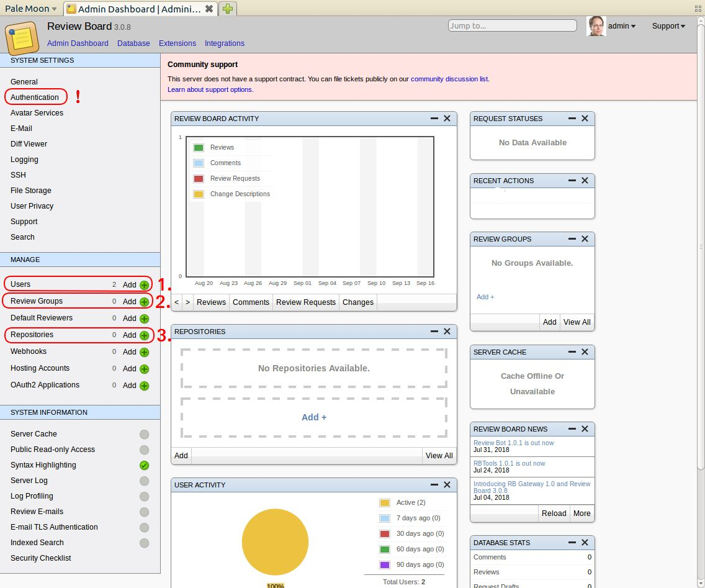Go to Admin Dashboard navigation link
The width and height of the screenshot is (705, 588).
coord(78,43)
